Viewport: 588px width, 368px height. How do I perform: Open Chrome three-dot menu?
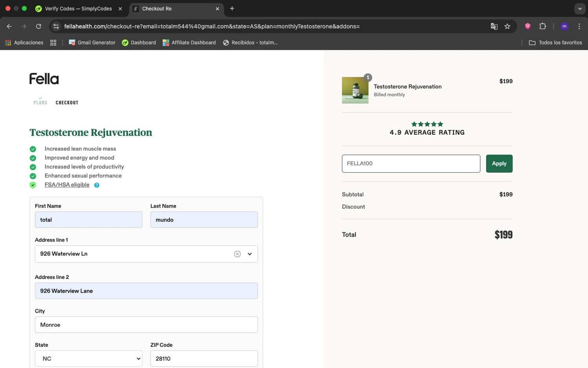pos(579,26)
